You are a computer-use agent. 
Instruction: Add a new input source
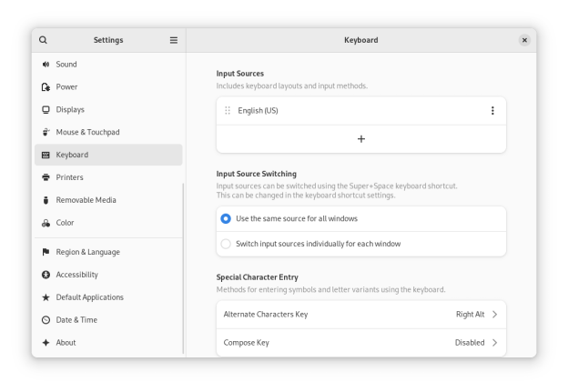coord(361,139)
